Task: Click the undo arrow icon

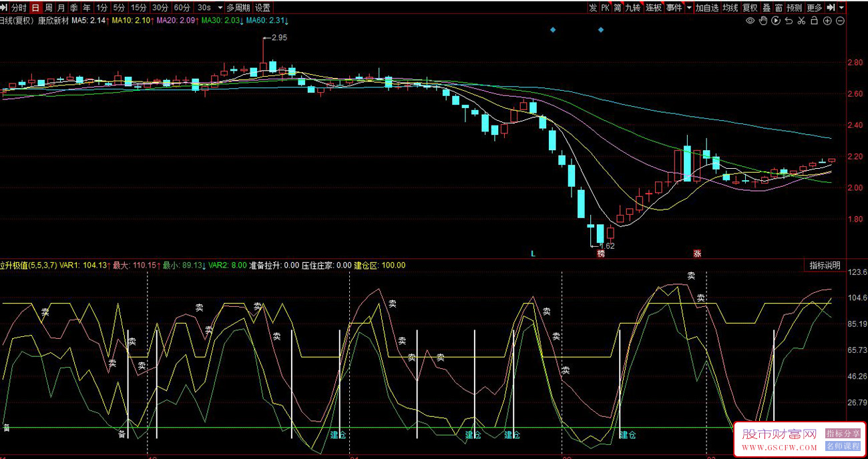Action: point(789,21)
